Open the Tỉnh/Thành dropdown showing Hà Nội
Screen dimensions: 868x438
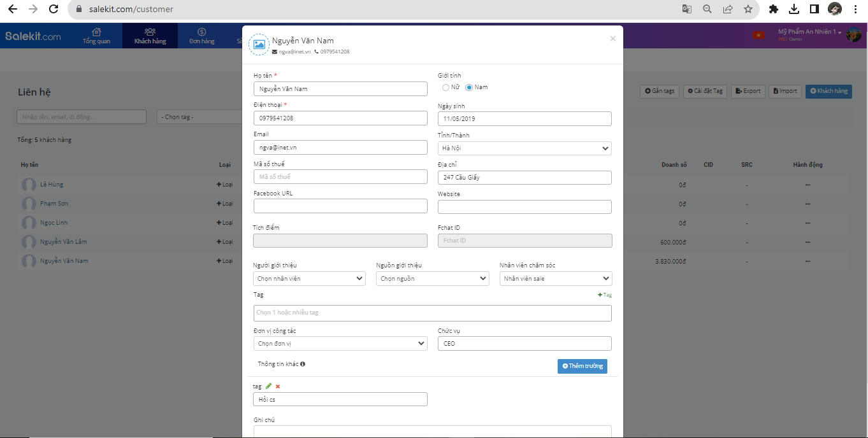524,148
